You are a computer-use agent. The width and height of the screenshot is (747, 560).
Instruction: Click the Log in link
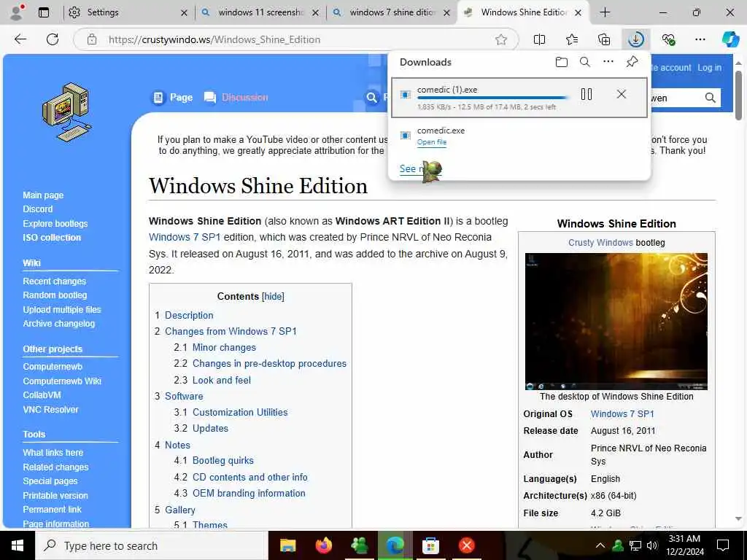pyautogui.click(x=709, y=68)
